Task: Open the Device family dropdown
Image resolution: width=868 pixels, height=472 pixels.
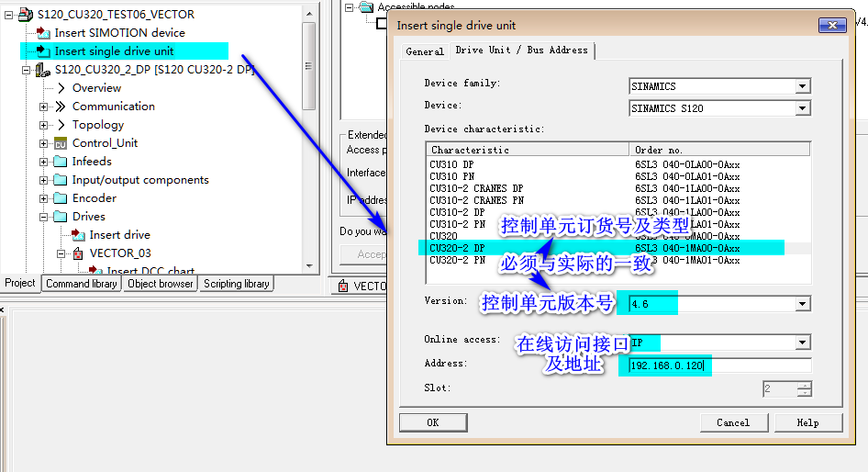Action: coord(803,86)
